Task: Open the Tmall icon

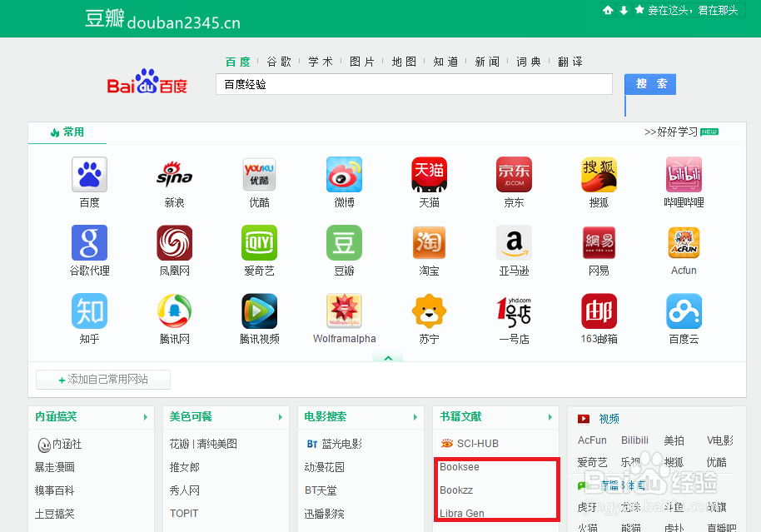Action: tap(429, 174)
